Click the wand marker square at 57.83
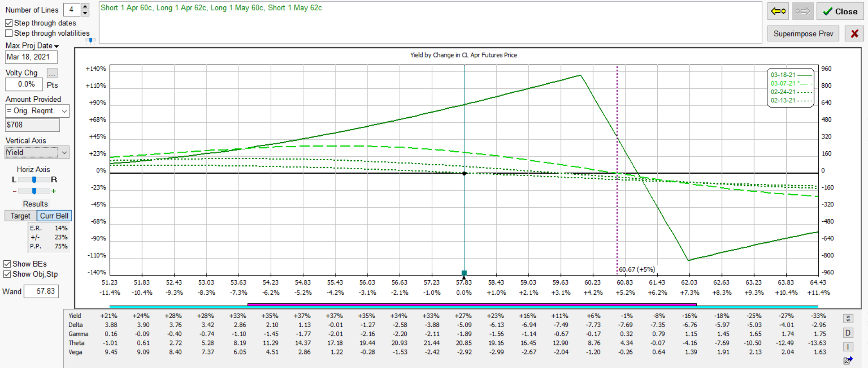The width and height of the screenshot is (868, 368). pyautogui.click(x=464, y=273)
